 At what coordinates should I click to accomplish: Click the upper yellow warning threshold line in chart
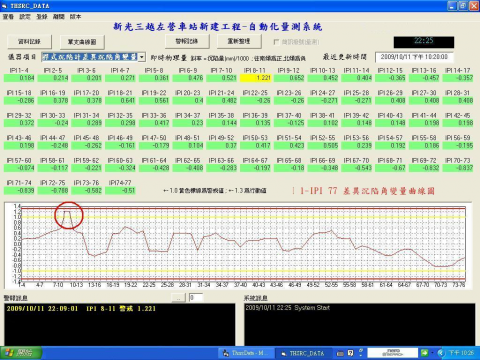tap(243, 217)
